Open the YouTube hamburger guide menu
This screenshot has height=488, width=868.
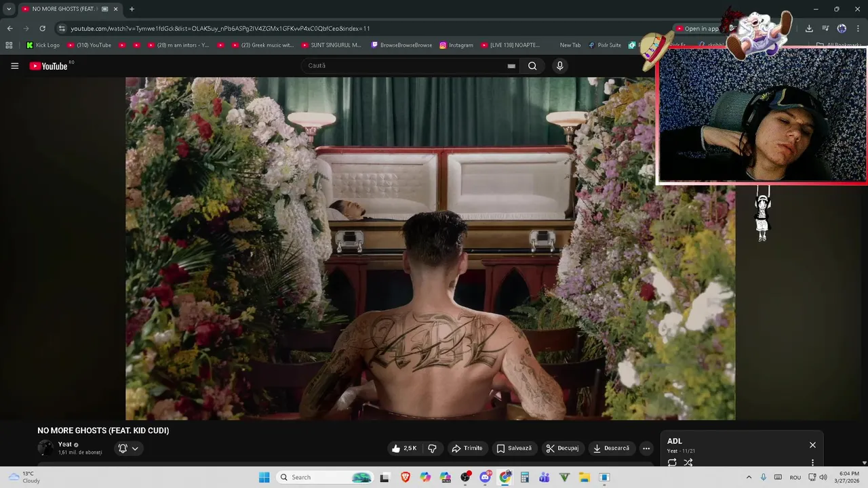[x=14, y=66]
